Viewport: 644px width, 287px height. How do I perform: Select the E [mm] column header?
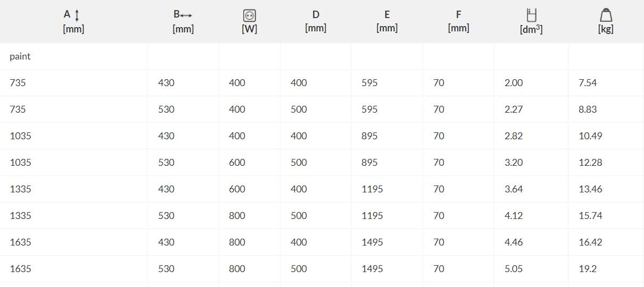tap(387, 21)
